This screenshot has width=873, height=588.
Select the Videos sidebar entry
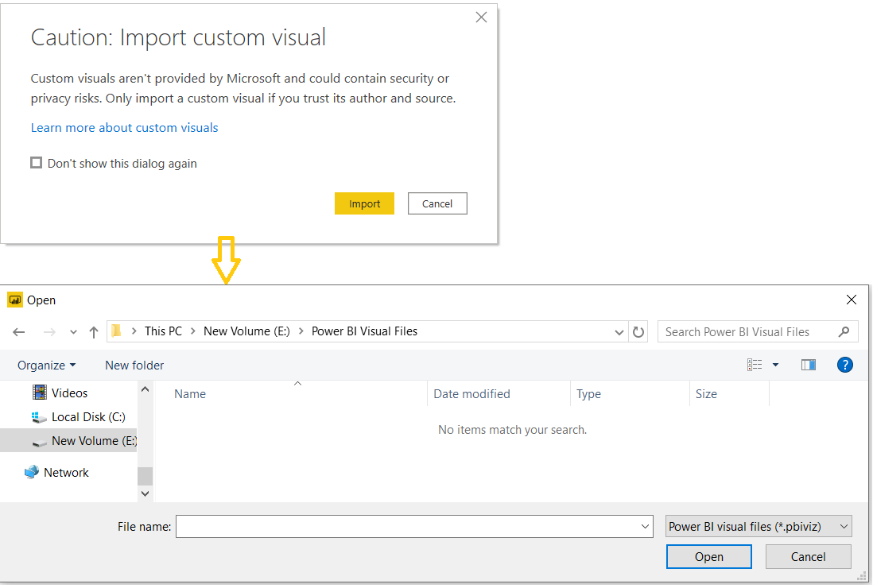tap(68, 393)
